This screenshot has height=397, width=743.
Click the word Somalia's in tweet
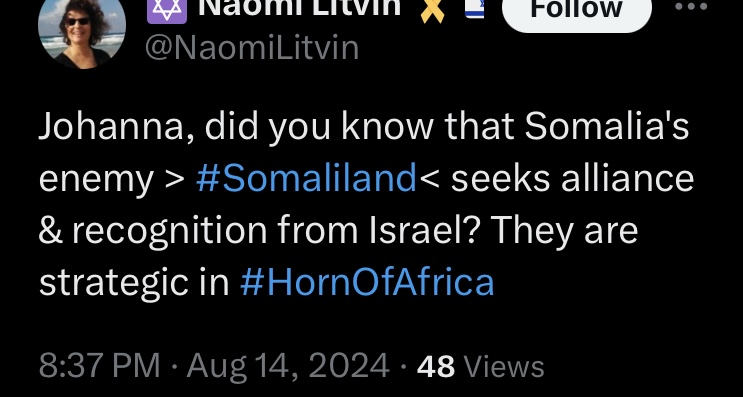click(x=607, y=126)
